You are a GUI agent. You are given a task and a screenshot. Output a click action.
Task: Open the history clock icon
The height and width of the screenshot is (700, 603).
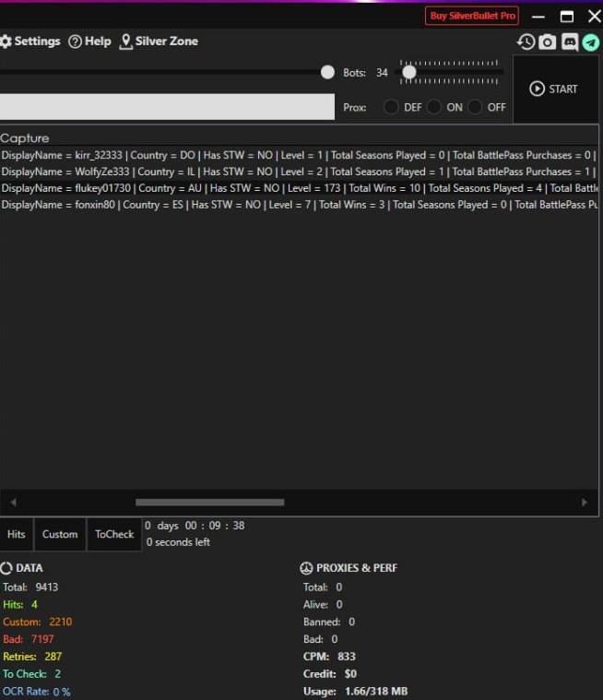(x=526, y=42)
